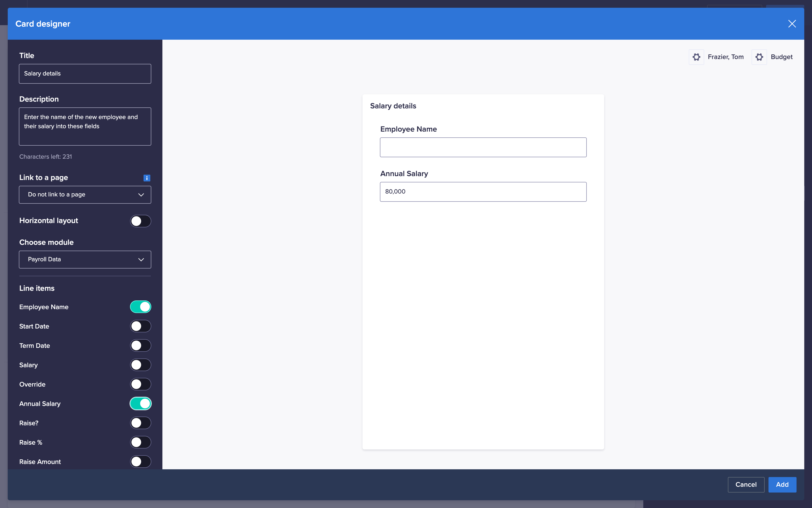The height and width of the screenshot is (508, 812).
Task: Open the Budget context gear icon
Action: coord(759,57)
